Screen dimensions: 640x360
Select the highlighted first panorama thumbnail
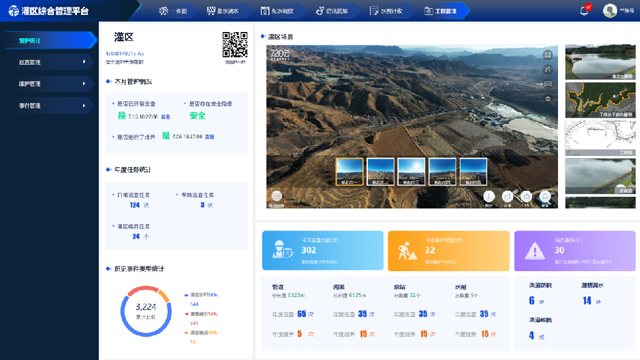coord(350,172)
